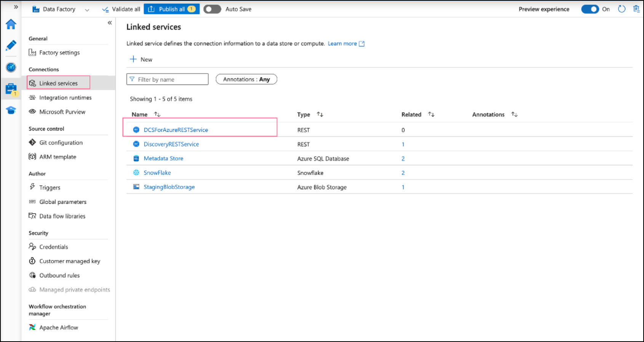Expand the Data Factory dropdown chevron
Viewport: 644px width, 342px height.
87,10
